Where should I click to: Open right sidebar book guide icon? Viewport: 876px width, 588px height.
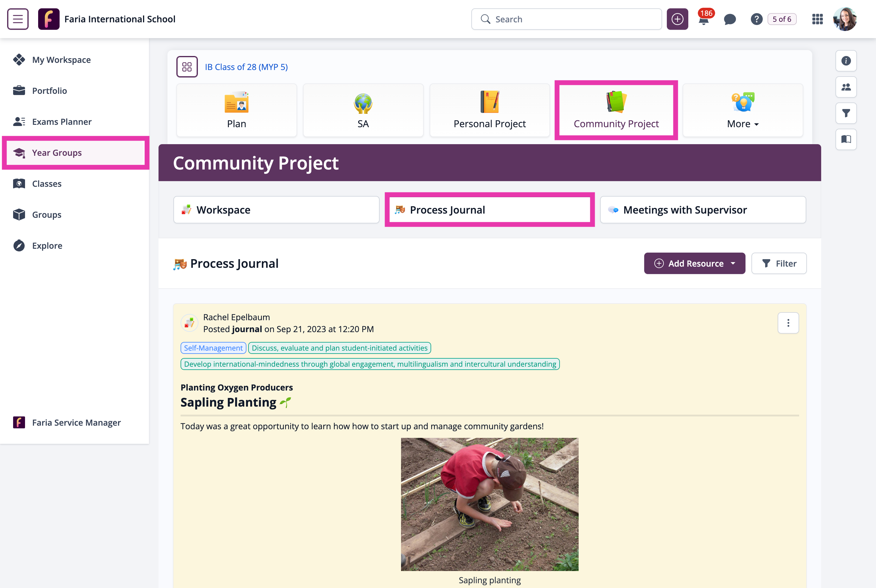coord(846,139)
